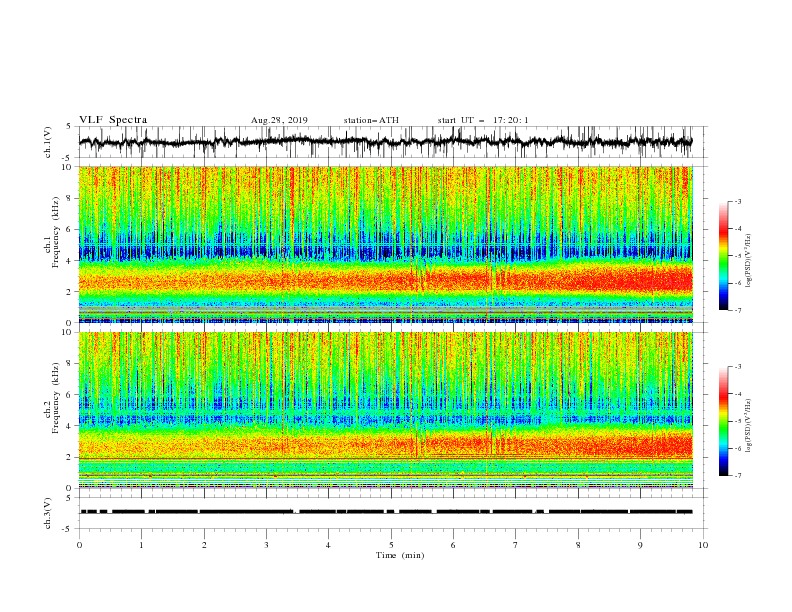Image resolution: width=792 pixels, height=612 pixels.
Task: Click the ch.2 spectrogram red band near 3 kHz
Action: coord(385,444)
